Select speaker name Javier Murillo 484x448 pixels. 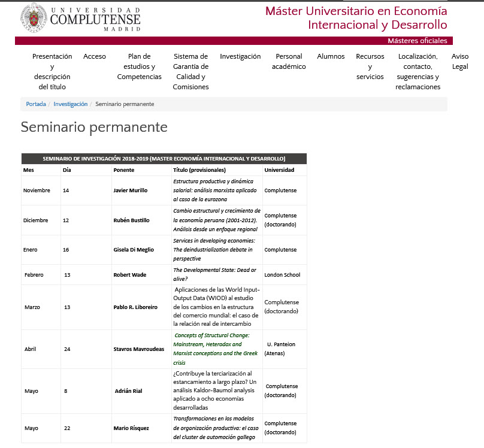[x=130, y=190]
